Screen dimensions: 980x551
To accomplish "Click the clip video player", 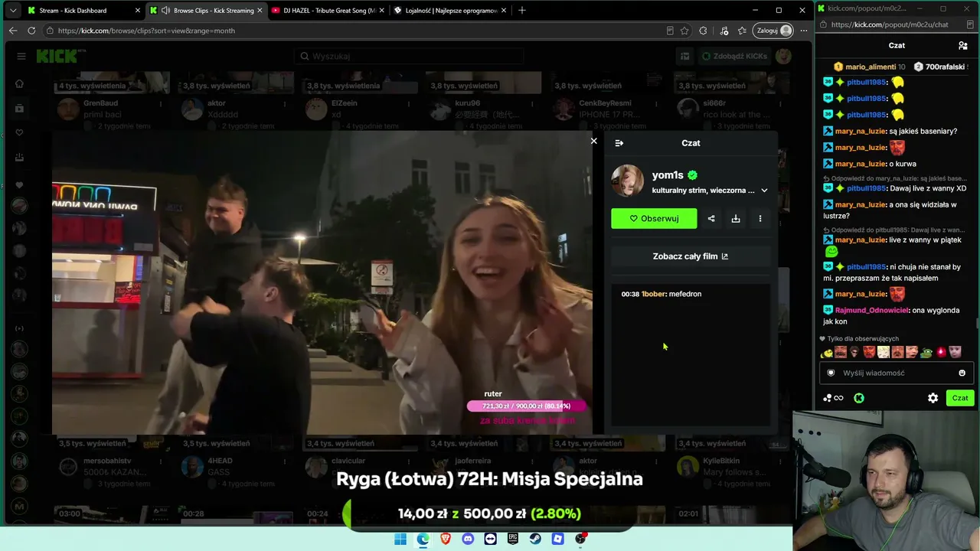I will (322, 282).
